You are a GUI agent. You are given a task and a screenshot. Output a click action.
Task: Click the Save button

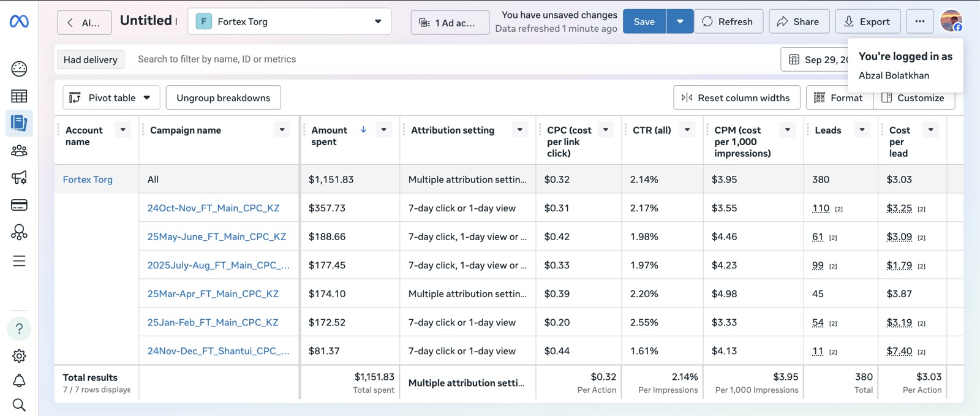pyautogui.click(x=644, y=21)
